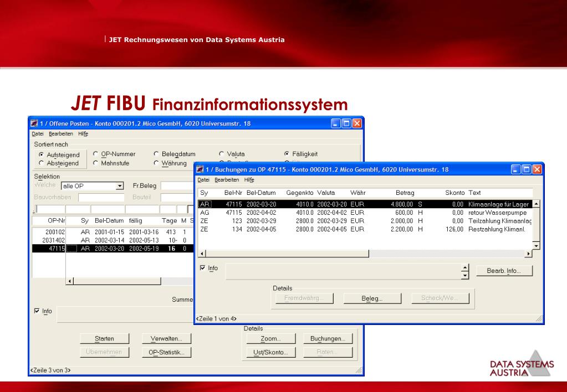The height and width of the screenshot is (392, 567).
Task: Close the Offene Posten window
Action: click(x=357, y=123)
